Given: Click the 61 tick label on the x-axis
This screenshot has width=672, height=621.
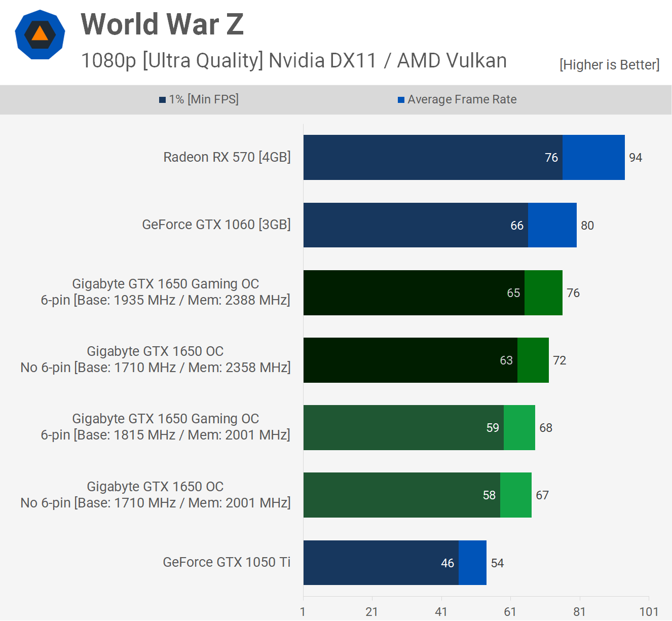Looking at the screenshot, I should pyautogui.click(x=510, y=612).
